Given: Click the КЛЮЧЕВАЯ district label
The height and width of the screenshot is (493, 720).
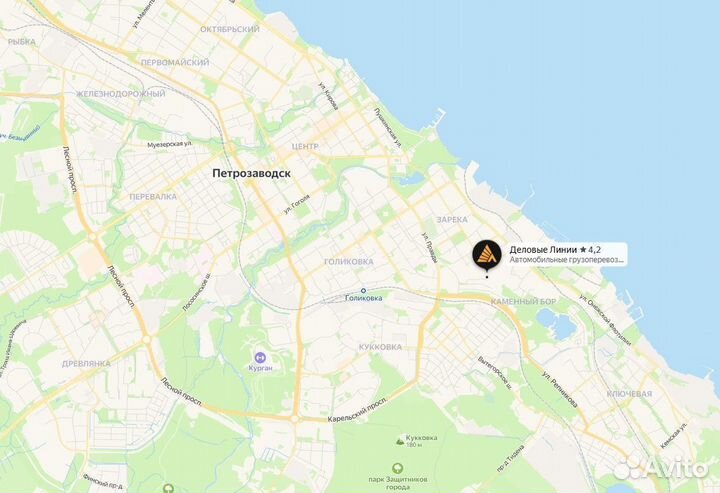Looking at the screenshot, I should [629, 394].
